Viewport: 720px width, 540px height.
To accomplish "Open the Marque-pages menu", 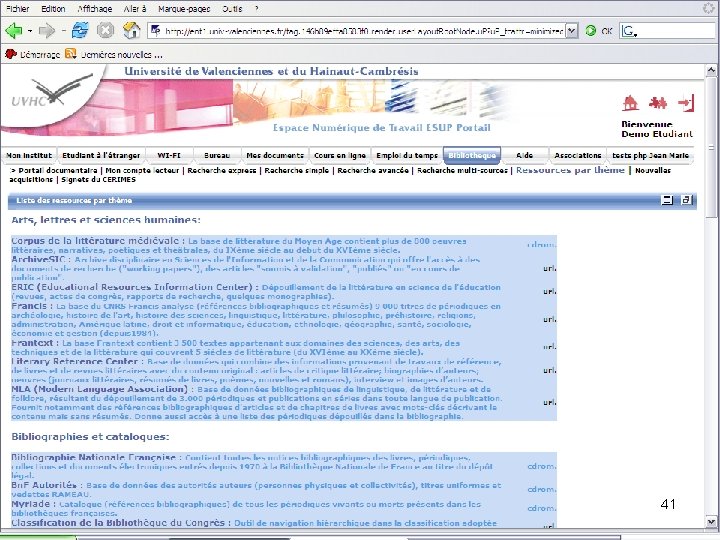I will tap(184, 8).
